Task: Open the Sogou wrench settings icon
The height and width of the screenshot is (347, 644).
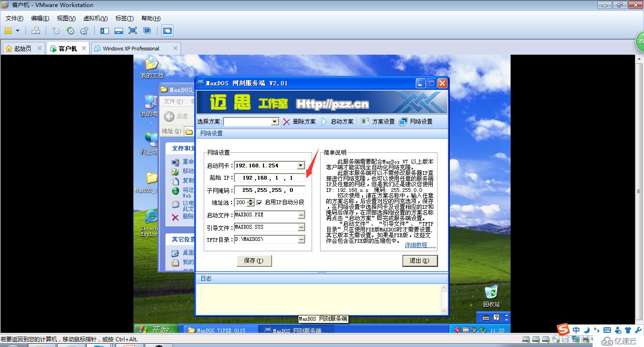Action: point(637,330)
